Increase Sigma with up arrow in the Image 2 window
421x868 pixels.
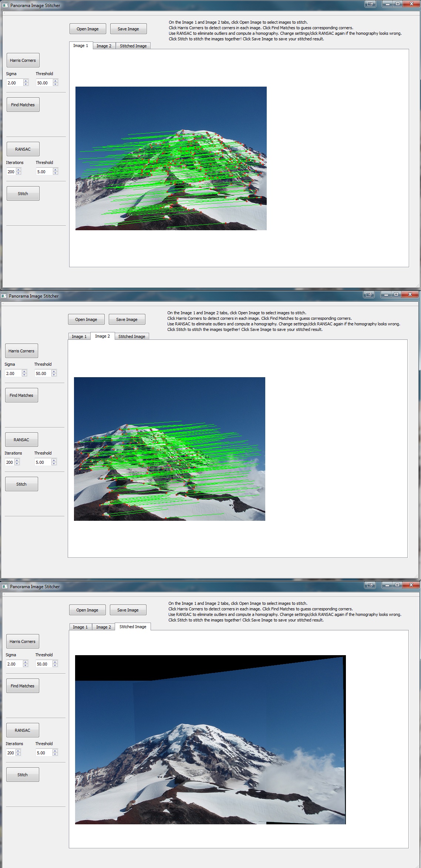(x=24, y=372)
